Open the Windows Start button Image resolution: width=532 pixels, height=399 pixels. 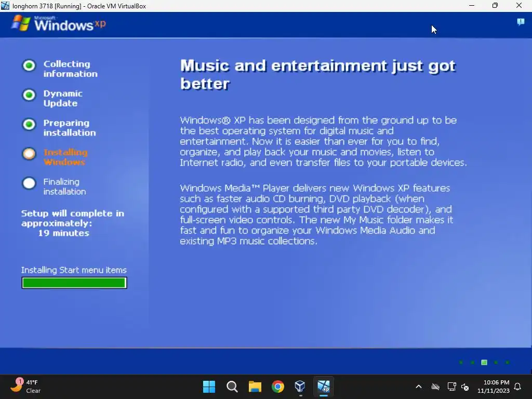point(209,387)
